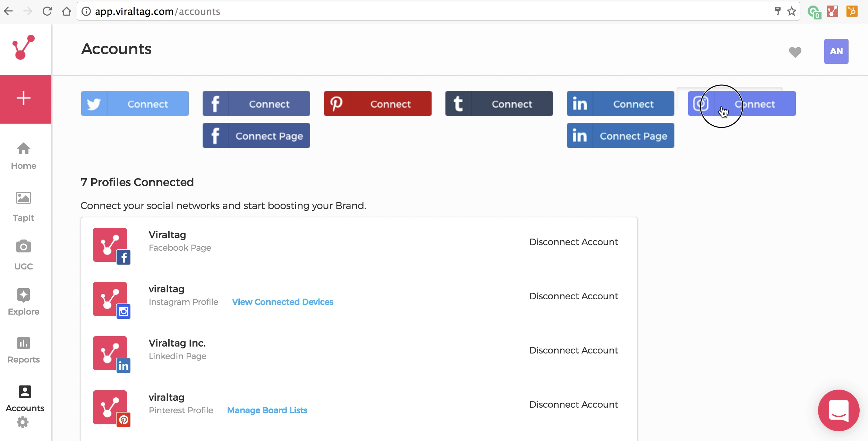Click LinkedIn Connect Page button
868x441 pixels.
point(621,135)
